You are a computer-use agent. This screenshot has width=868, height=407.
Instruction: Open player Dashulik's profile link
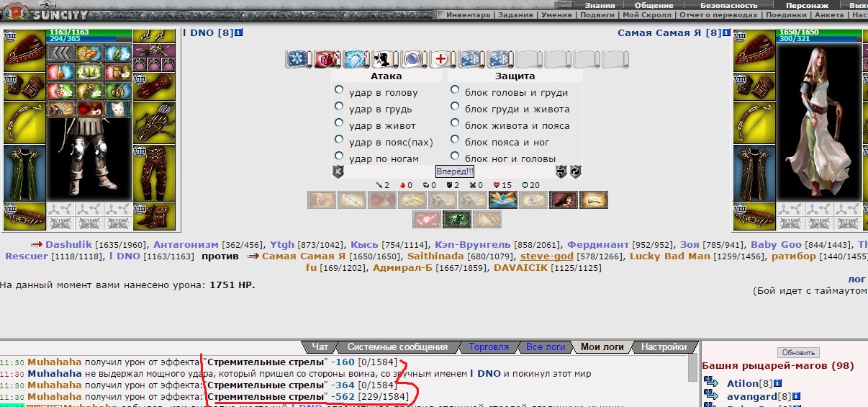(70, 245)
